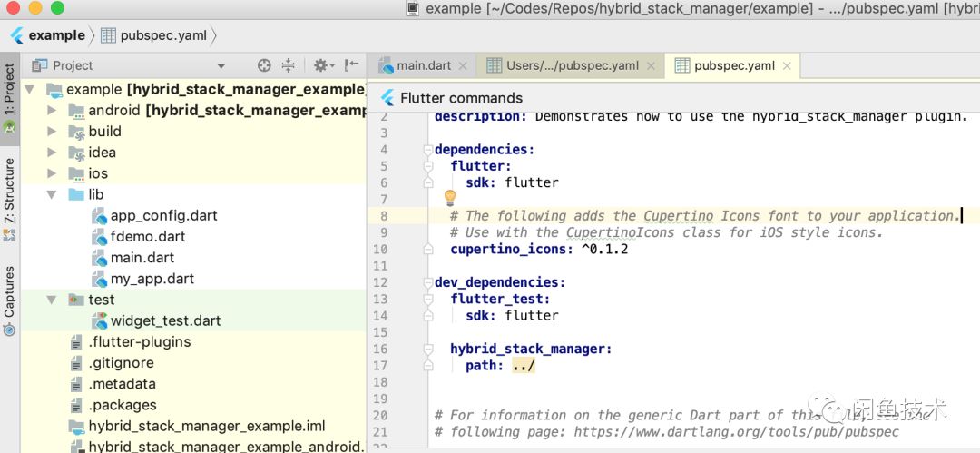This screenshot has width=980, height=453.
Task: Click the green macOS zoom window button
Action: click(57, 8)
